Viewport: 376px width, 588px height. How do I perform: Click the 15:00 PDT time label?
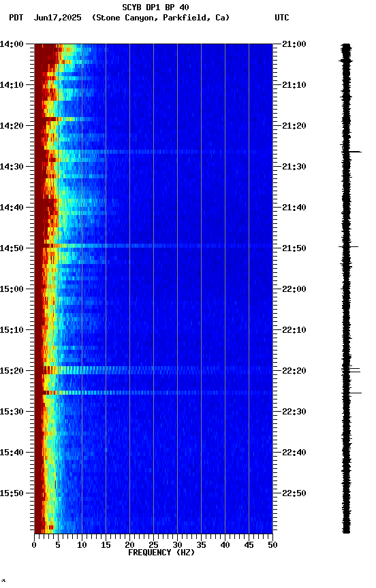(12, 289)
